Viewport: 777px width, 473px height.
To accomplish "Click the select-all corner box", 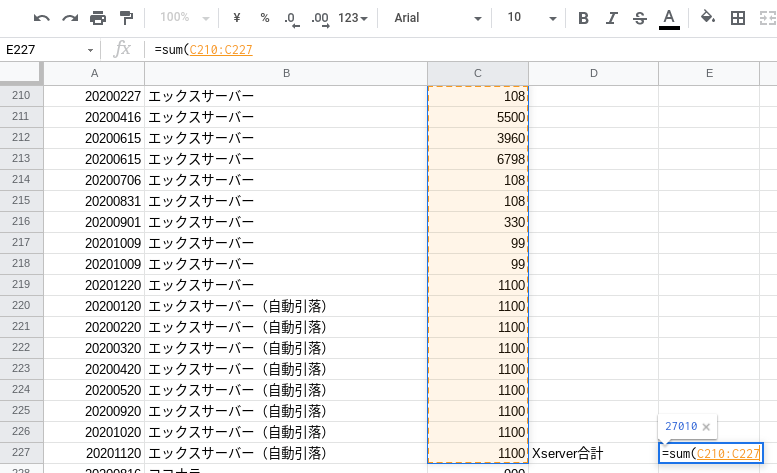I will (x=21, y=73).
